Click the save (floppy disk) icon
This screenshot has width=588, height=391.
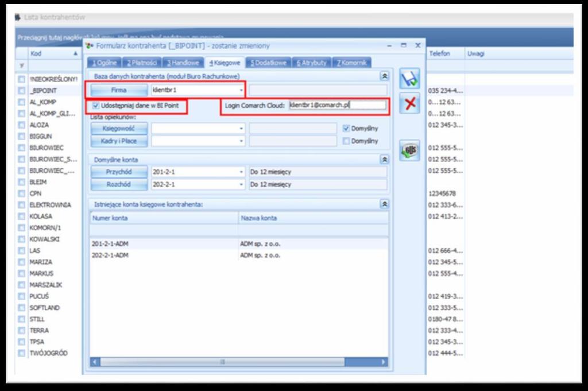point(409,79)
